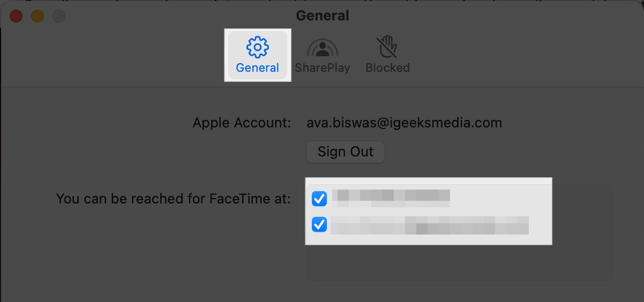Select the Blocked hand icon

(387, 48)
